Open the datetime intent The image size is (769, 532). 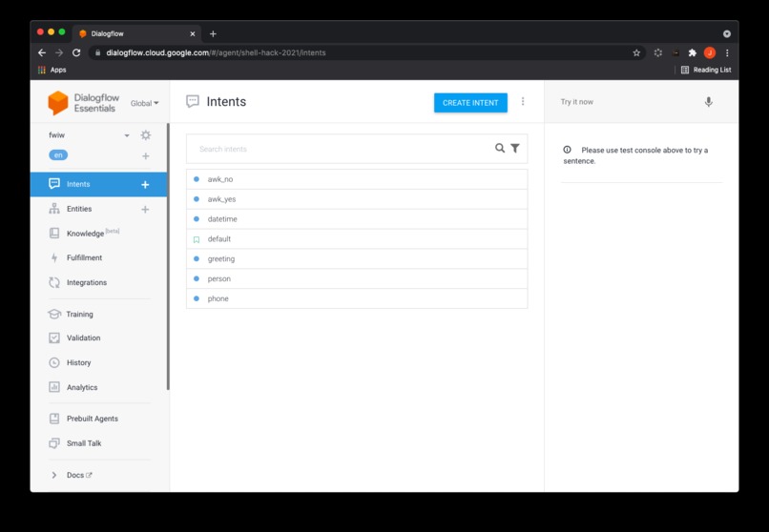pos(357,219)
